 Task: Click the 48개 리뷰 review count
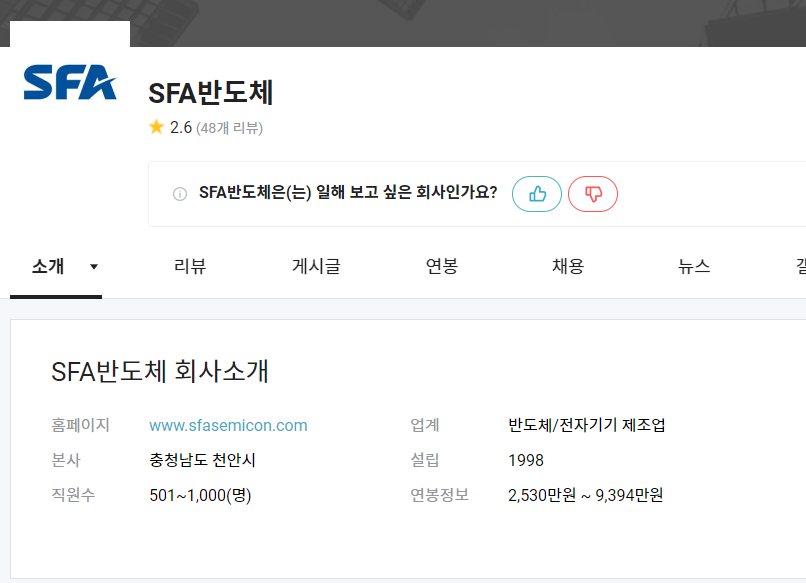[x=229, y=128]
